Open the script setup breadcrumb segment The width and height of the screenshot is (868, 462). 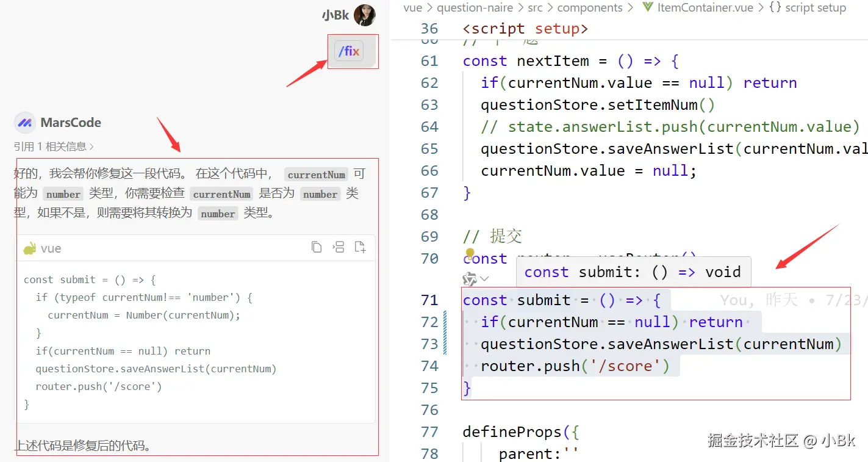point(807,8)
